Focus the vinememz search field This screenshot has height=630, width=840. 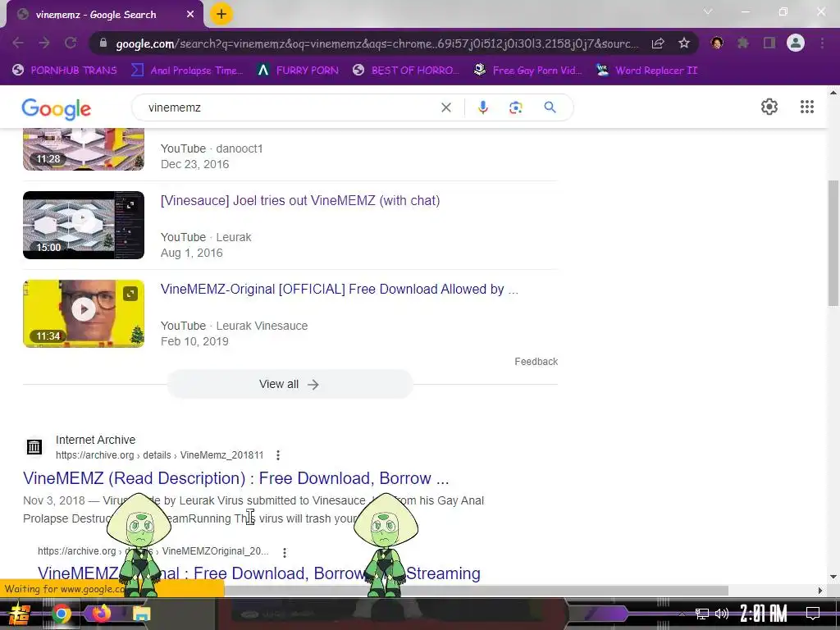click(290, 107)
